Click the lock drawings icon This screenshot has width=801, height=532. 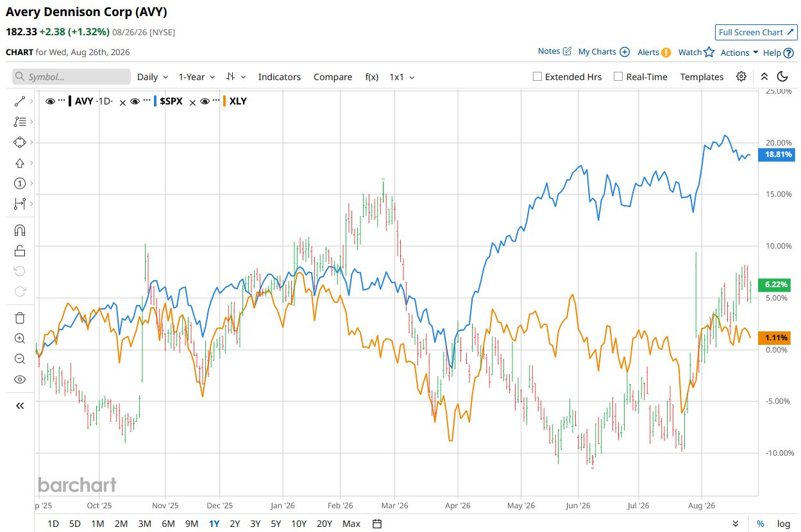click(19, 251)
